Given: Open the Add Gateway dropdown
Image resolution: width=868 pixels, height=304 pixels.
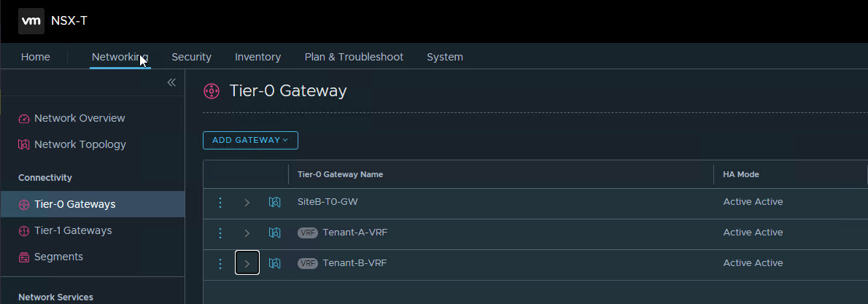Looking at the screenshot, I should point(250,140).
